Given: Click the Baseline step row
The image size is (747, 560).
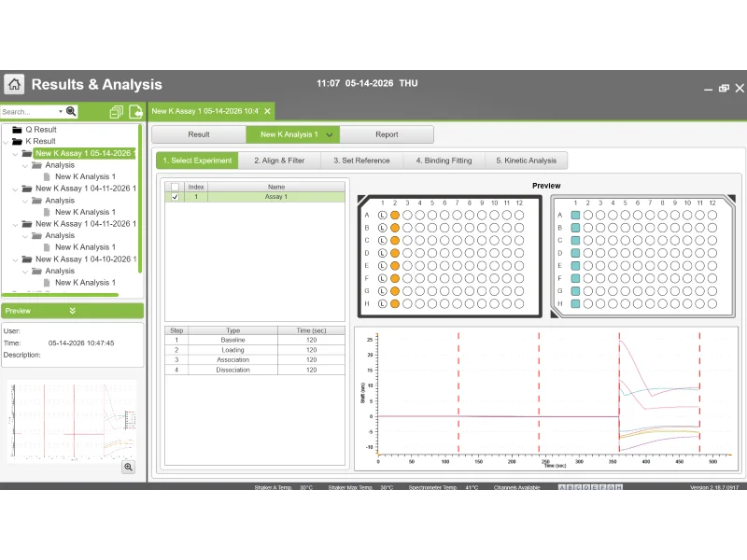Looking at the screenshot, I should pyautogui.click(x=255, y=340).
